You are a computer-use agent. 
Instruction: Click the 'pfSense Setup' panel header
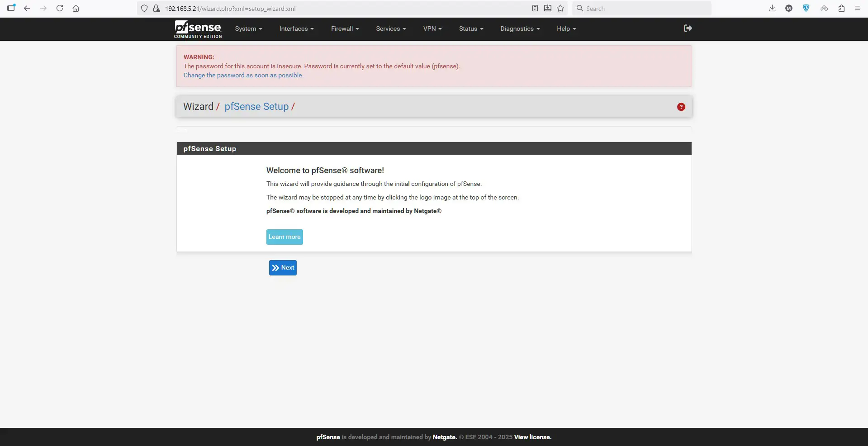pyautogui.click(x=434, y=148)
